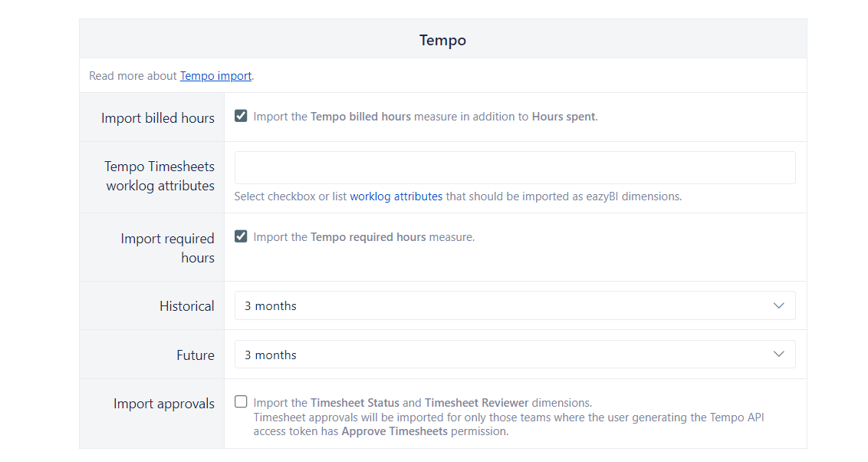
Task: Select the Future row label
Action: coord(196,355)
